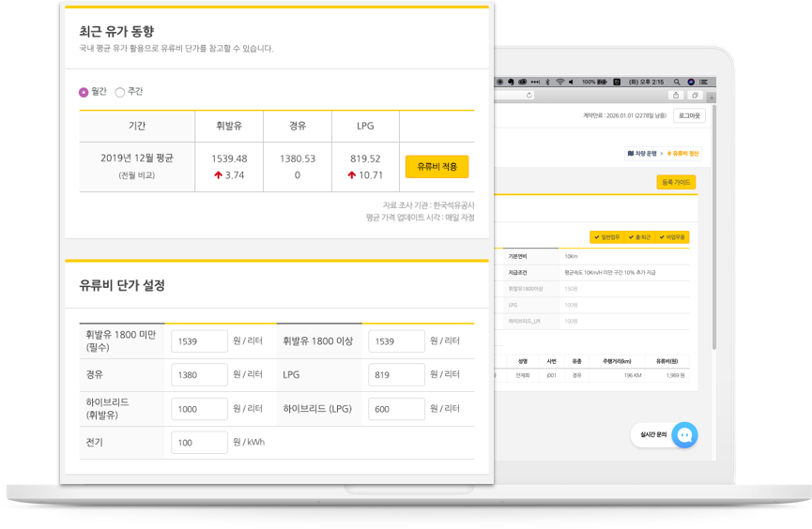812x529 pixels.
Task: Toggle the 일반업무 filter checkmark button
Action: tap(607, 237)
